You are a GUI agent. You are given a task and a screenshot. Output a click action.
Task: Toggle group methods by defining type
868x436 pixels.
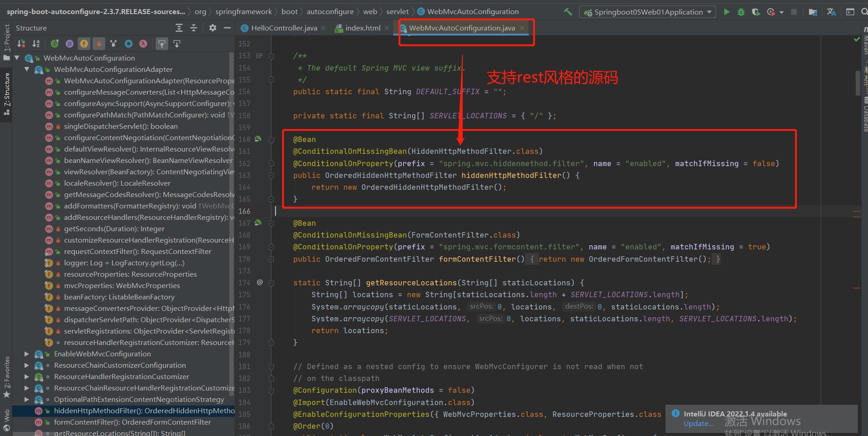[114, 44]
